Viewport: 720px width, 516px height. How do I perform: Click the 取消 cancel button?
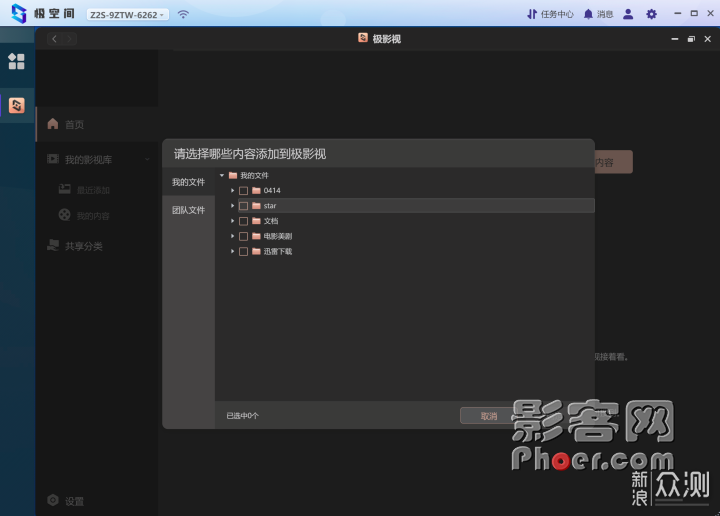point(489,416)
